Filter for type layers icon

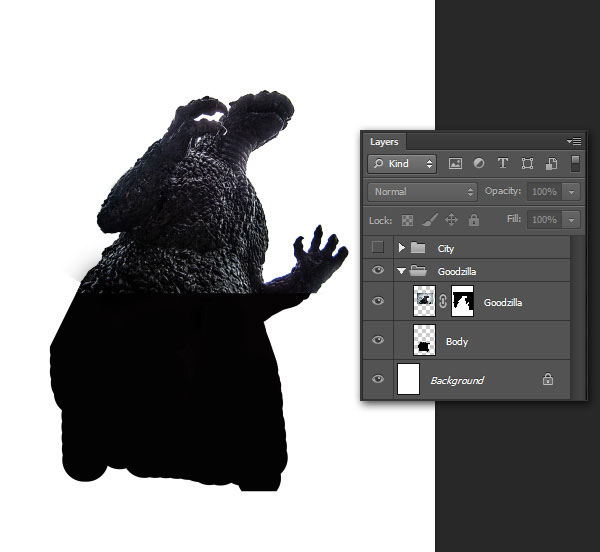tap(503, 164)
